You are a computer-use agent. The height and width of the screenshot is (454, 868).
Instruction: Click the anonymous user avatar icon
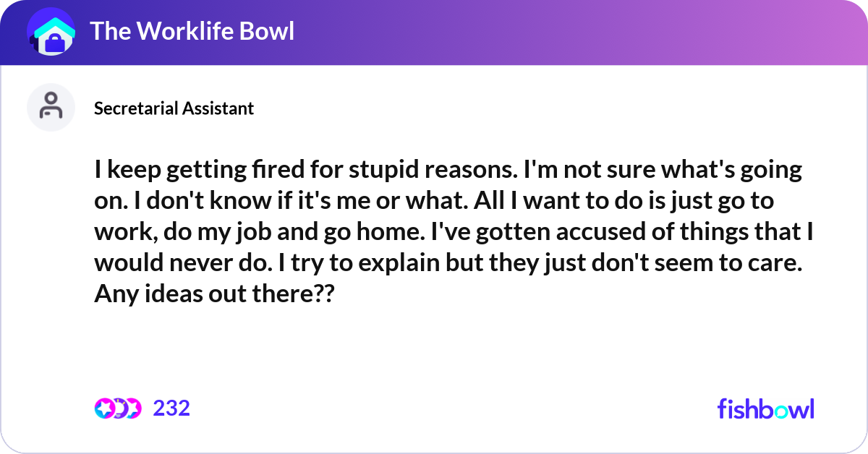tap(51, 107)
